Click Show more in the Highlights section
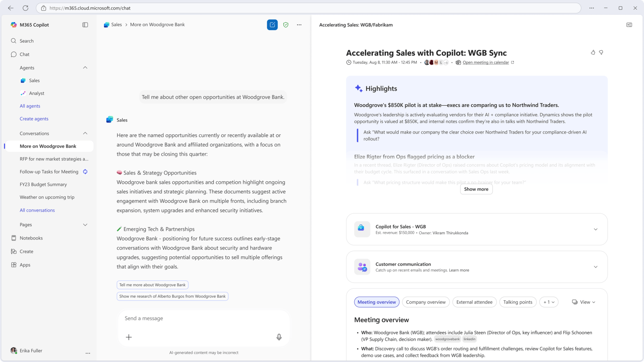This screenshot has width=644, height=362. click(476, 189)
